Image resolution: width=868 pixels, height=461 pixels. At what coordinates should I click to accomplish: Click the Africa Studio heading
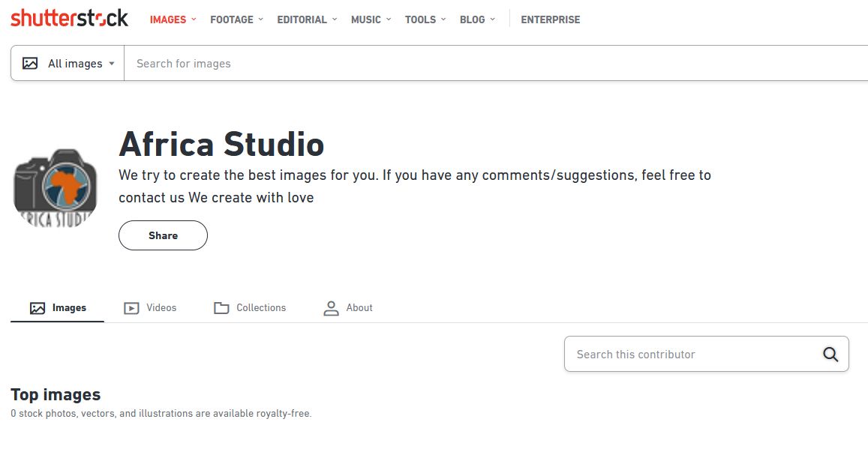tap(221, 144)
